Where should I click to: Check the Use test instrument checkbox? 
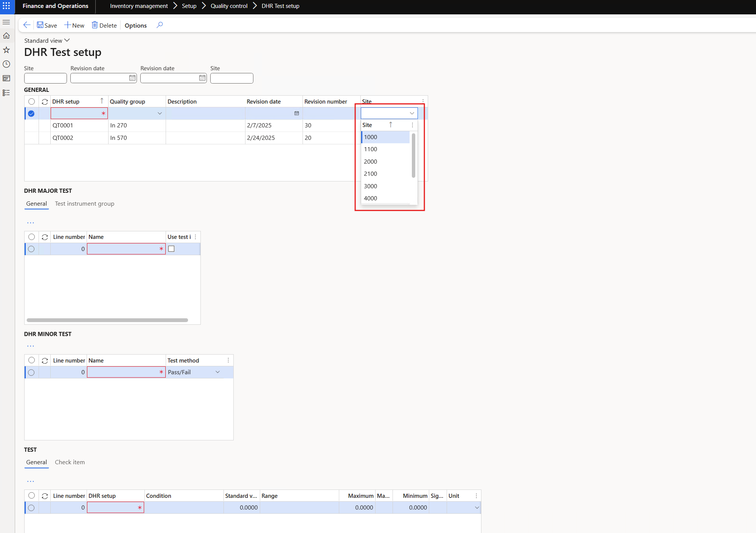[171, 249]
